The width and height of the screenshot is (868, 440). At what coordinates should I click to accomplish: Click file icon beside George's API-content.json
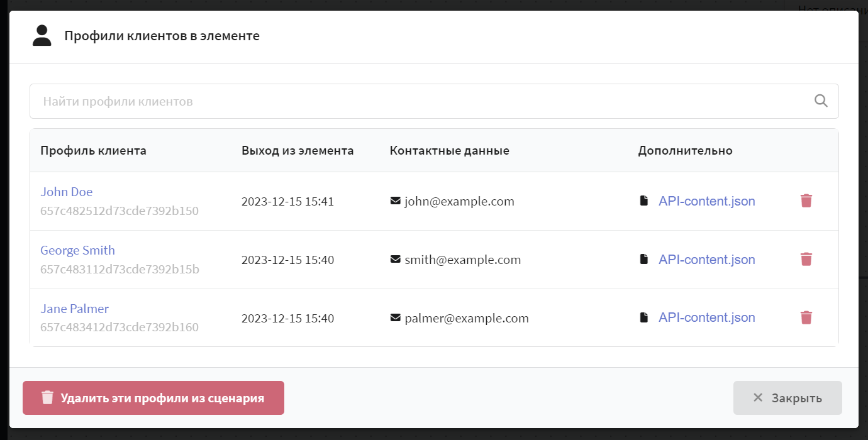pyautogui.click(x=643, y=259)
